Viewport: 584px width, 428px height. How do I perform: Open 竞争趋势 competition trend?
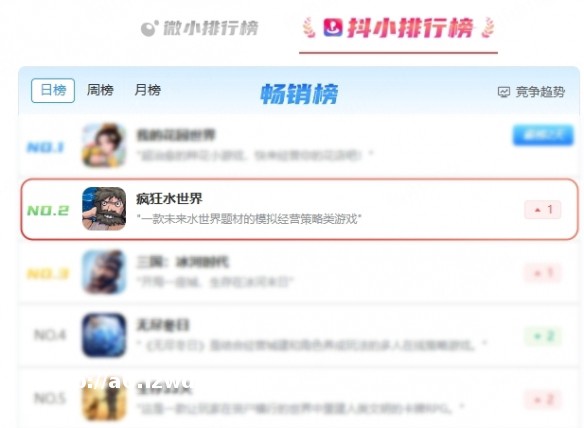531,92
